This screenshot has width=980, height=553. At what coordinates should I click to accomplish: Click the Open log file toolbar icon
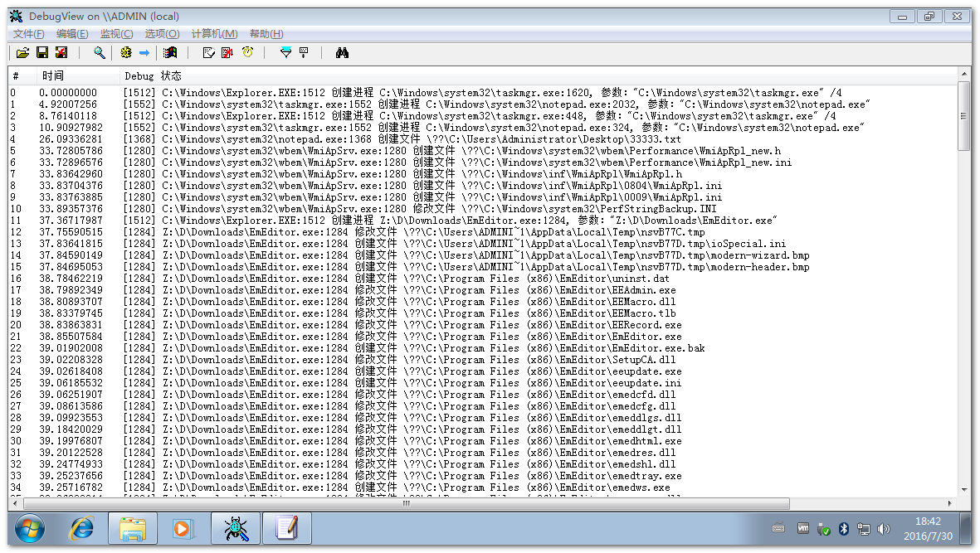[22, 53]
